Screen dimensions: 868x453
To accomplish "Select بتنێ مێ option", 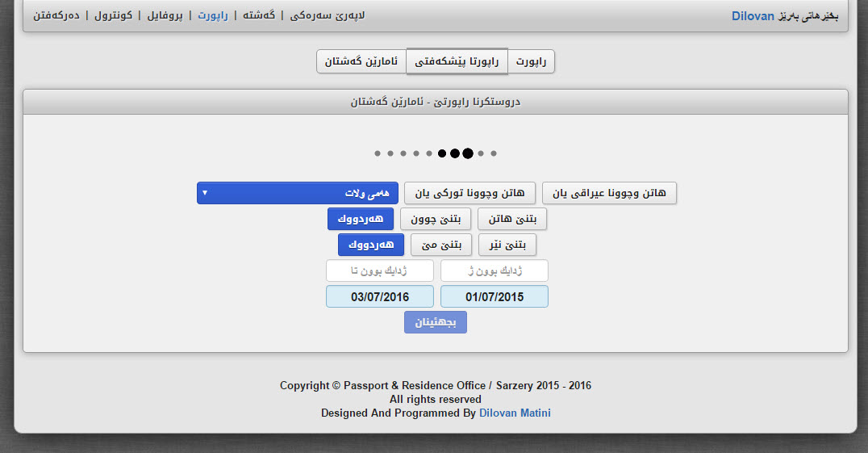I will click(x=441, y=245).
